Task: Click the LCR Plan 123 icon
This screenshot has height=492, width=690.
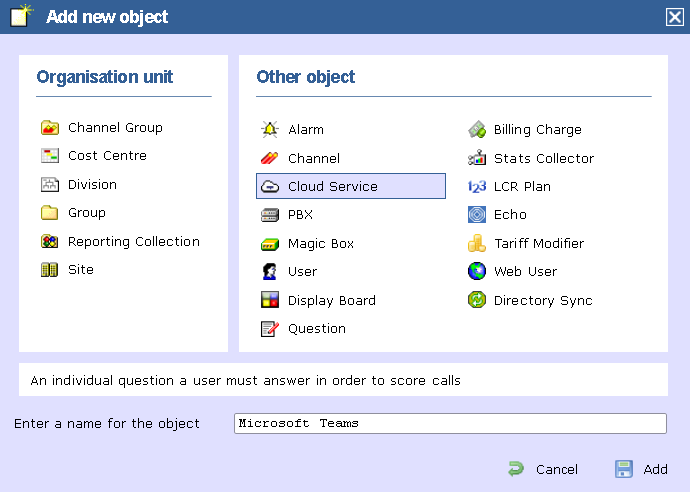Action: [477, 187]
